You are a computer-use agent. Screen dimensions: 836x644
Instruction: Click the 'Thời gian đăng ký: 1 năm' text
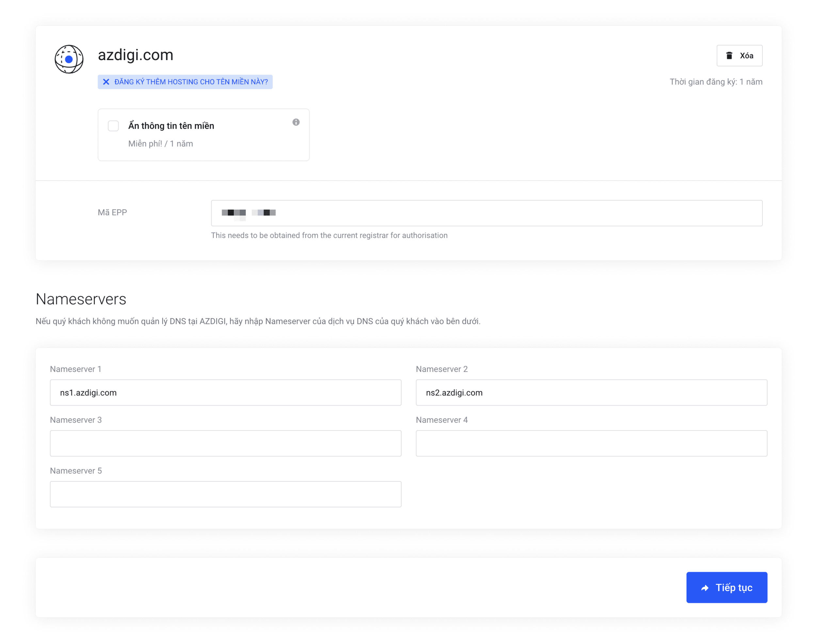click(715, 82)
